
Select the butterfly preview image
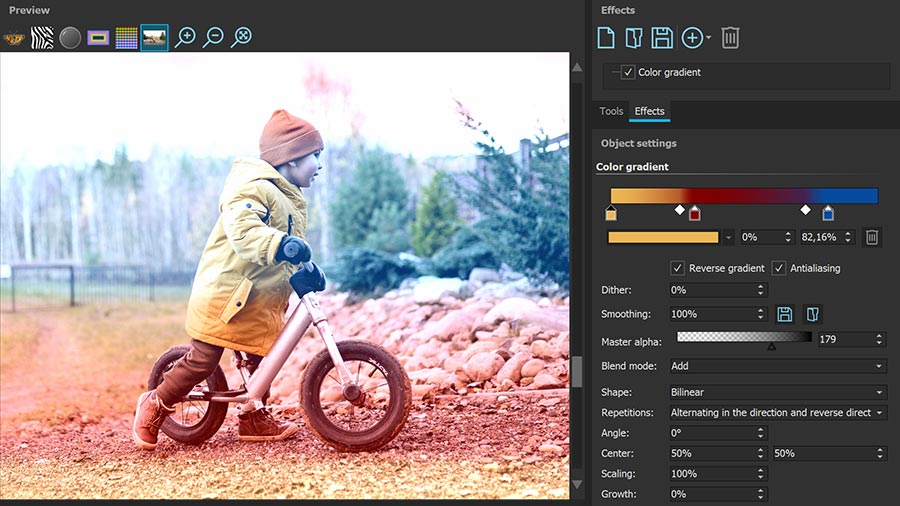pyautogui.click(x=14, y=38)
